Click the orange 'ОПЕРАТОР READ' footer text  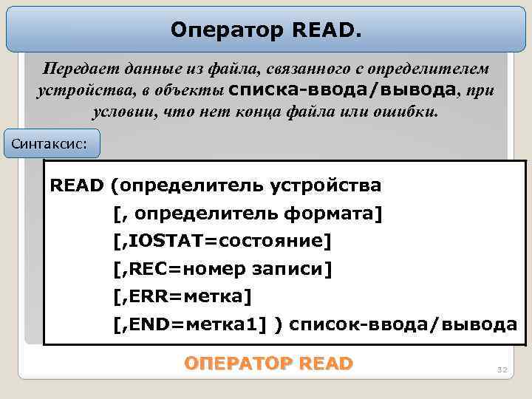pos(269,364)
